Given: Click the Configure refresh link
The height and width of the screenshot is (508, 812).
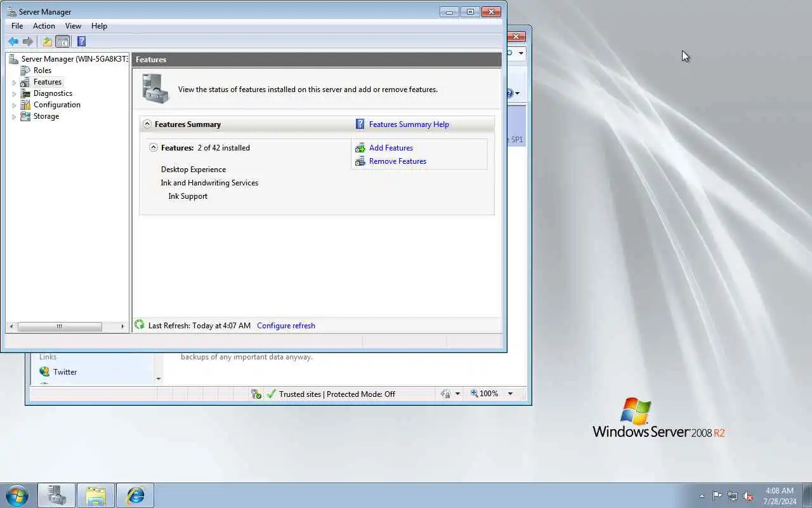Looking at the screenshot, I should 286,326.
